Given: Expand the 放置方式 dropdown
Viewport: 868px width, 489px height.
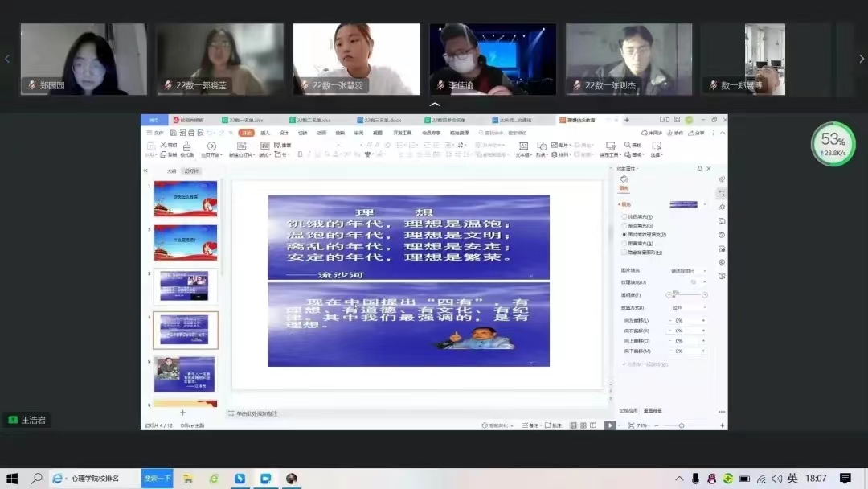Looking at the screenshot, I should coord(688,307).
